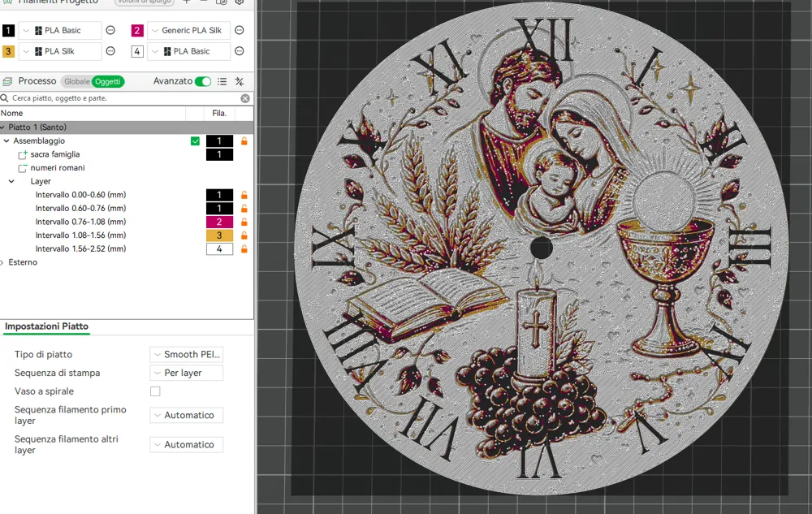812x514 pixels.
Task: Collapse the Piatto 1 (Santo) tree node
Action: pos(3,127)
